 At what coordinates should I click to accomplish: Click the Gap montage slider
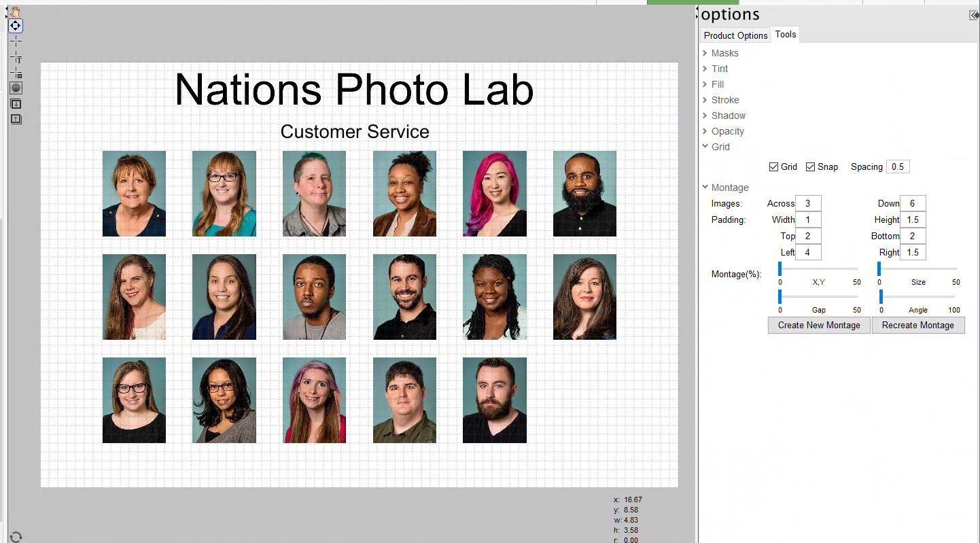pyautogui.click(x=818, y=297)
